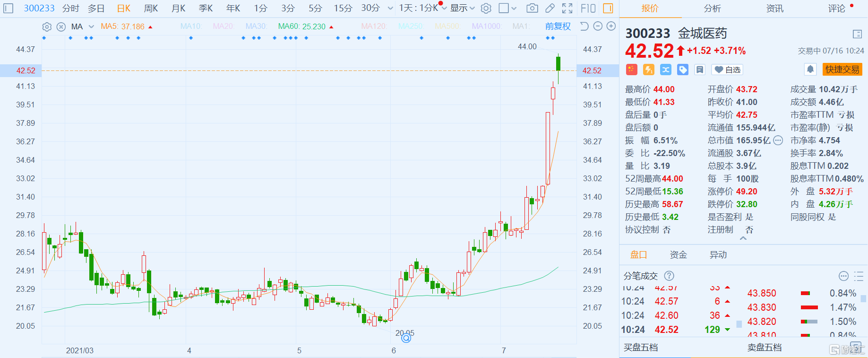The height and width of the screenshot is (358, 868).
Task: Toggle MA10 moving average line
Action: click(x=191, y=26)
